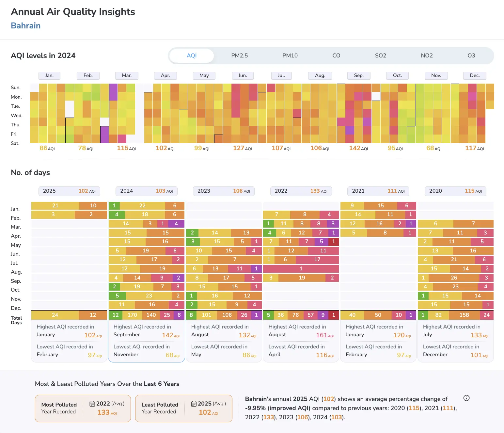Switch to the NO2 tab

tap(427, 56)
